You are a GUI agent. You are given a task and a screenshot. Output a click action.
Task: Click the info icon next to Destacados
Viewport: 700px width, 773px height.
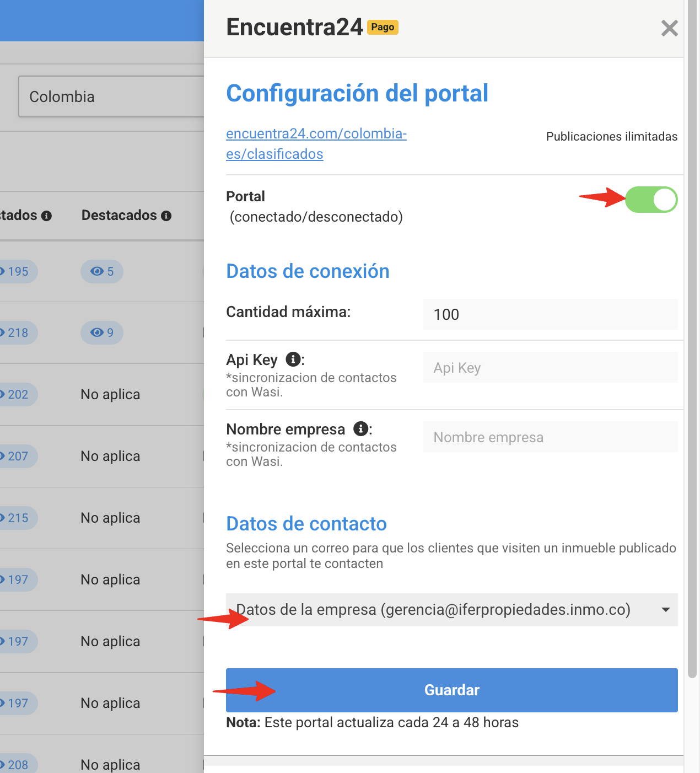pos(166,216)
